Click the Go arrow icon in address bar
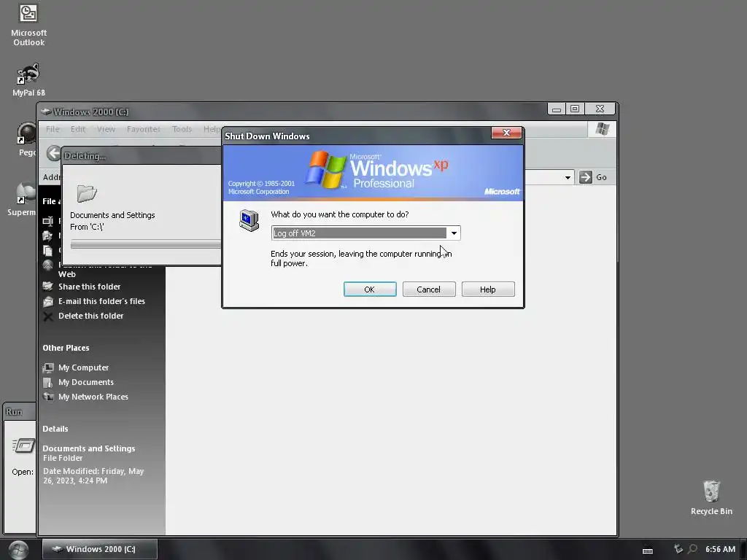Screen dimensions: 747x560 (x=586, y=177)
